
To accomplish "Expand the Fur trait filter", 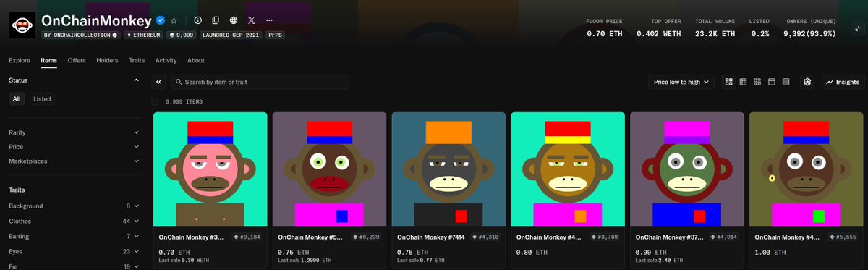I will 74,266.
